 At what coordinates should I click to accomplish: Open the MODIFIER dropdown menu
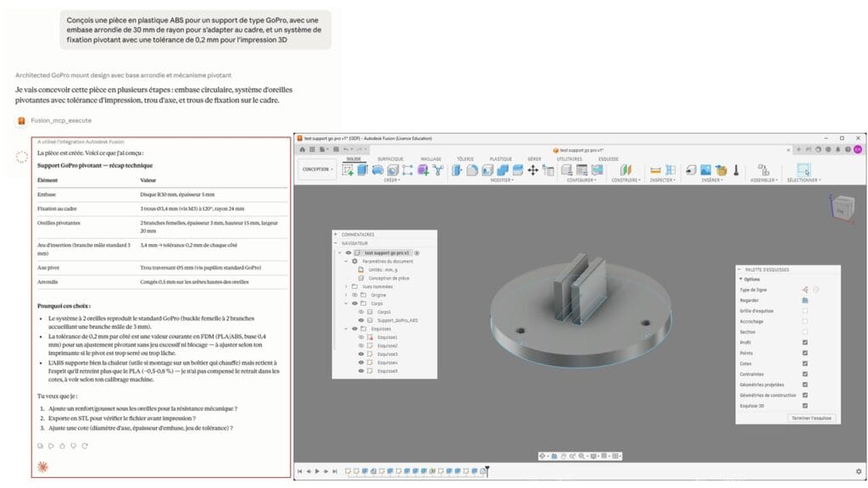point(502,180)
